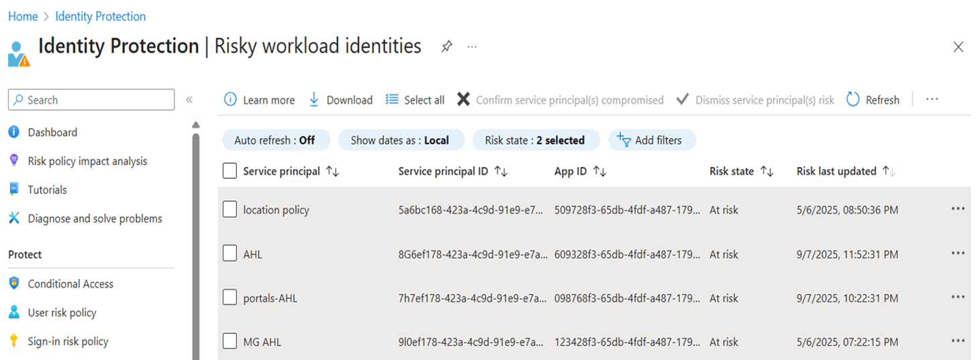
Task: Check the AHL row checkbox
Action: (230, 253)
